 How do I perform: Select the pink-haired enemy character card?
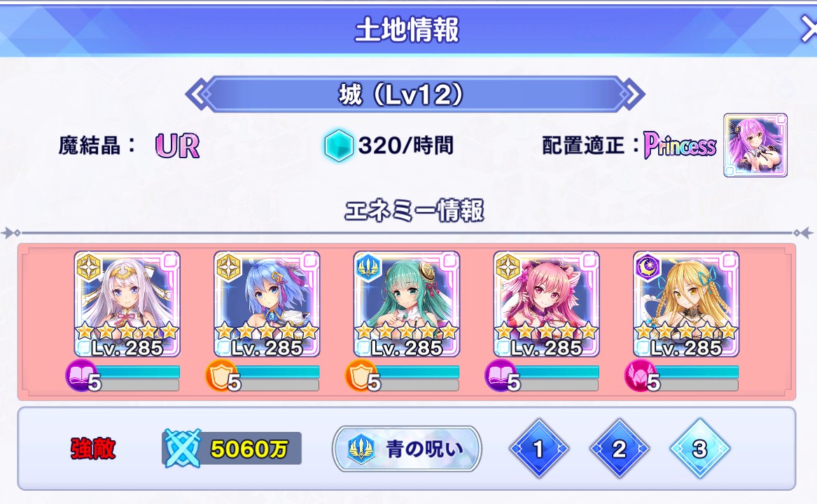[546, 304]
